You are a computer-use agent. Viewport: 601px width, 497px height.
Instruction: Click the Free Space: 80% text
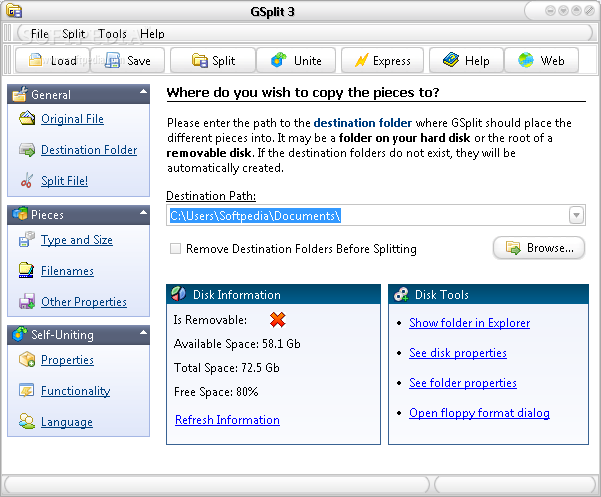216,392
